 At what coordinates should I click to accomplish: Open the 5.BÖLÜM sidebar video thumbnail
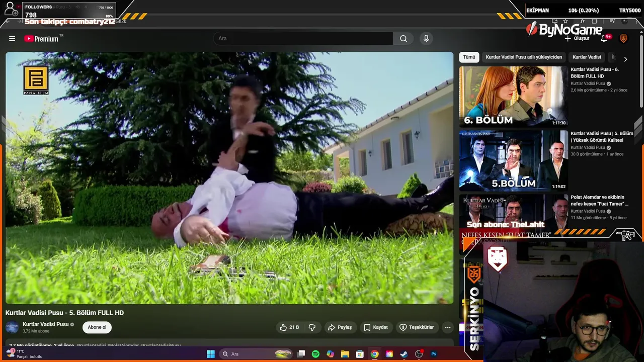513,160
